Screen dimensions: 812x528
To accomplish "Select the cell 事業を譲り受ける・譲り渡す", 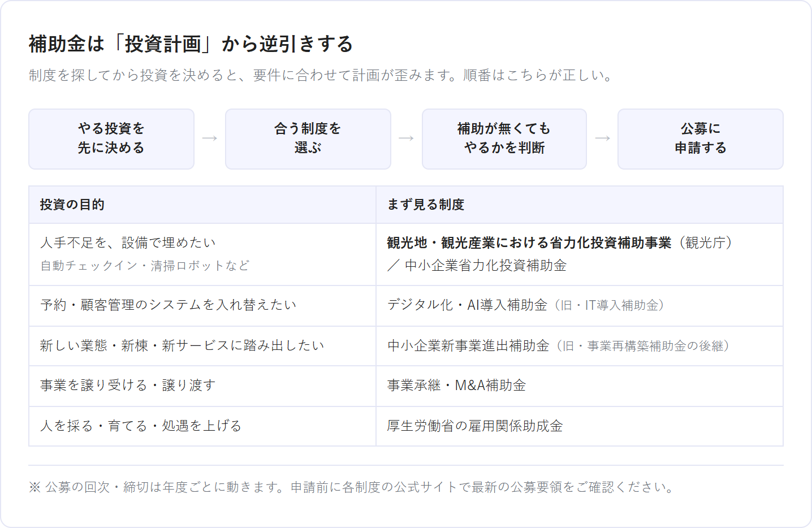I will point(202,386).
